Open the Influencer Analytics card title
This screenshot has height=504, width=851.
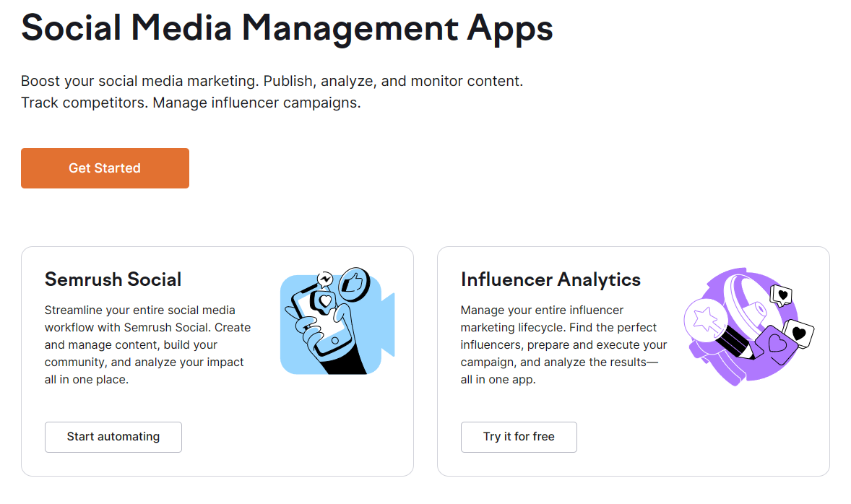550,279
